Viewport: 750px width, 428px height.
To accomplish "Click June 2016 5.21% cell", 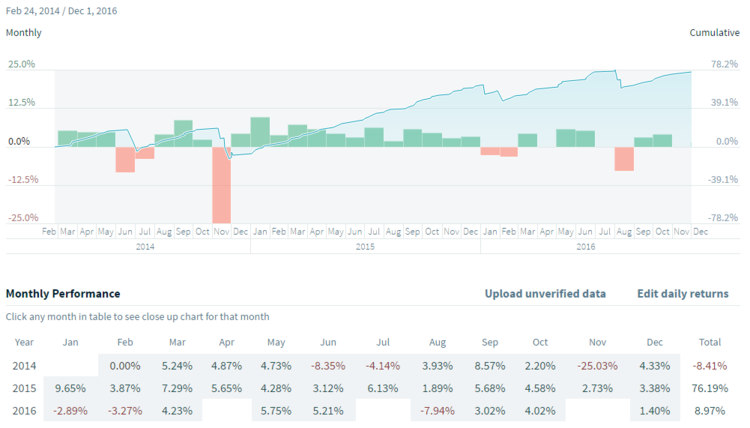I will 328,410.
